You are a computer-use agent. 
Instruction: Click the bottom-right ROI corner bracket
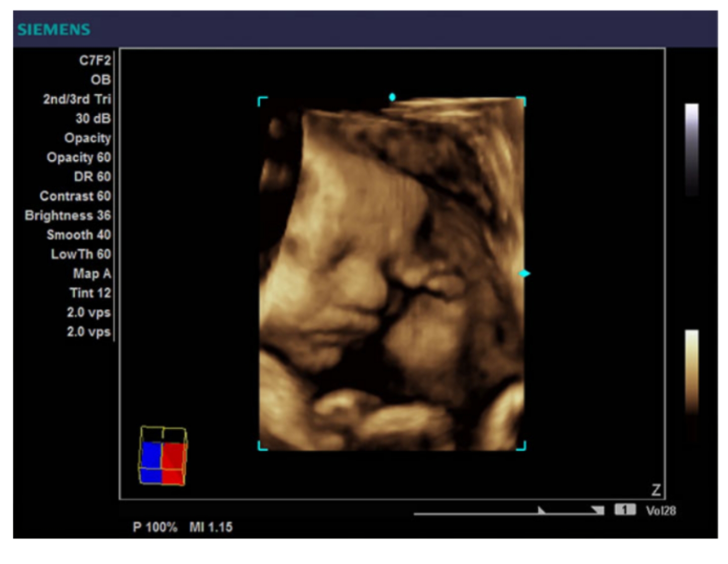(521, 446)
